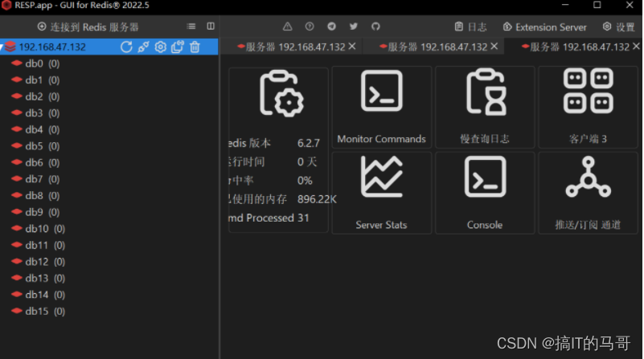Click the warning triangle icon
644x359 pixels.
coord(288,27)
